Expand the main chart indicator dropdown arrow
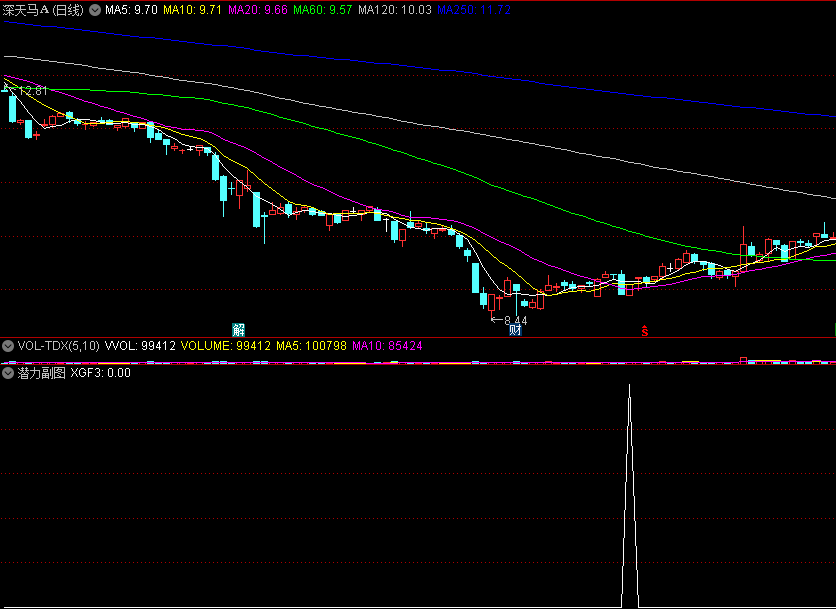Image resolution: width=836 pixels, height=609 pixels. [95, 10]
